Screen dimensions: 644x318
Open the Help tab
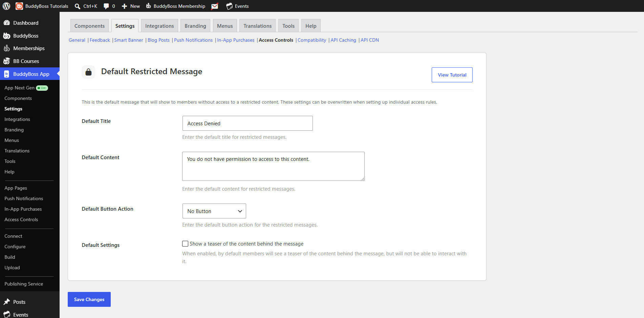tap(311, 26)
